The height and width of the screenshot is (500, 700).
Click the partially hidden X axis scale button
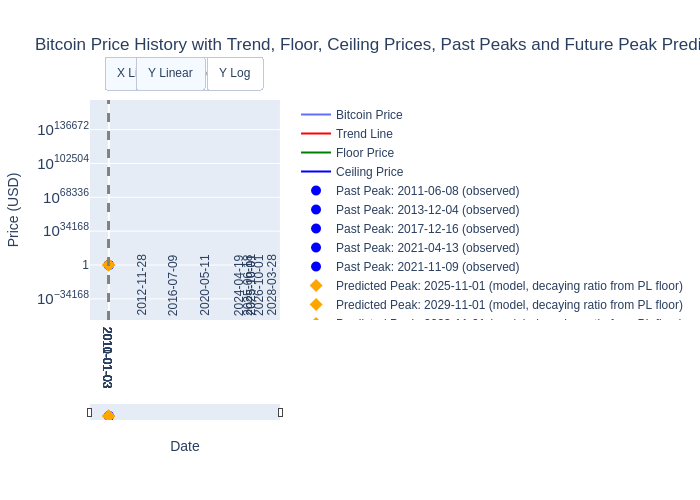121,73
